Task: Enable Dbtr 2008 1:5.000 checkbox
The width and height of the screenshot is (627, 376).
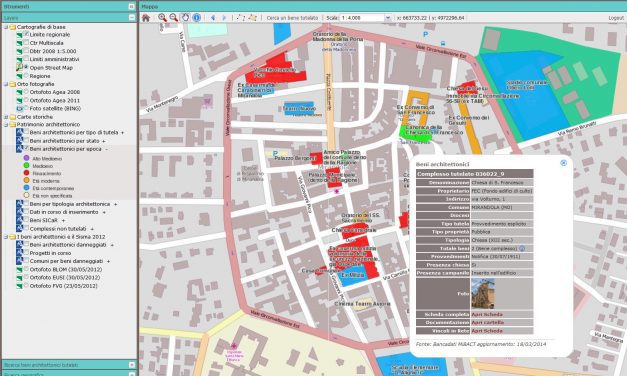Action: [x=26, y=51]
